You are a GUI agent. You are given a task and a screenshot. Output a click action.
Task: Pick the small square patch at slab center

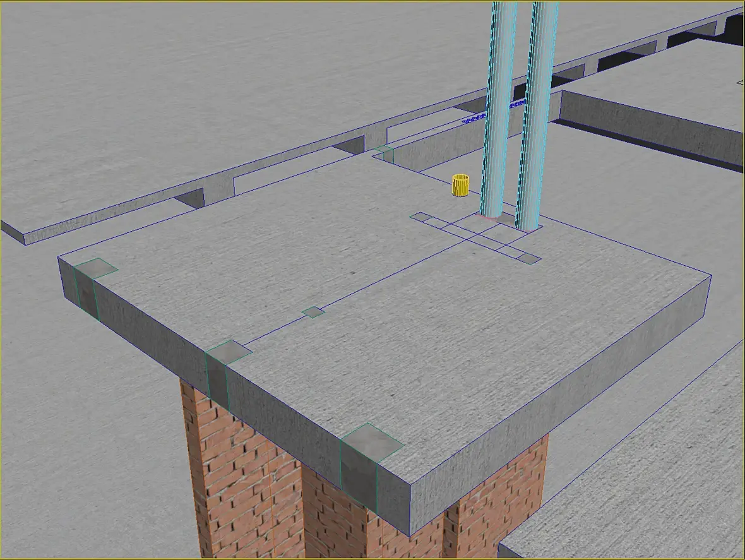tap(313, 312)
